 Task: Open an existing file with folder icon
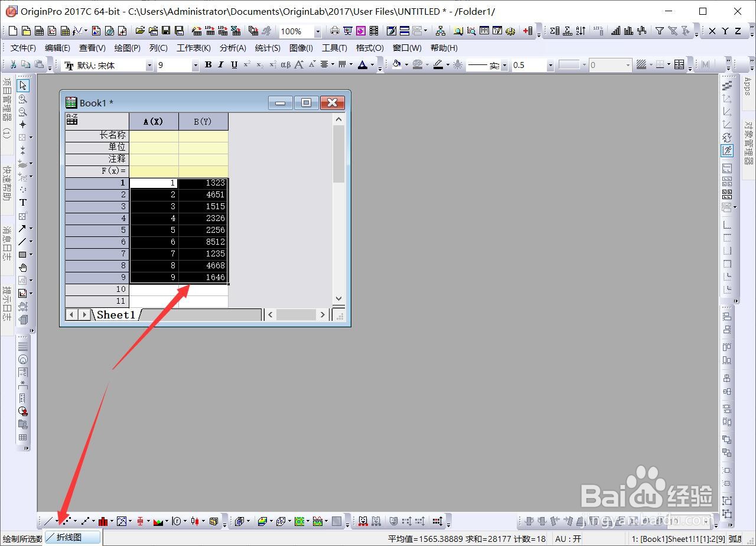click(x=140, y=31)
